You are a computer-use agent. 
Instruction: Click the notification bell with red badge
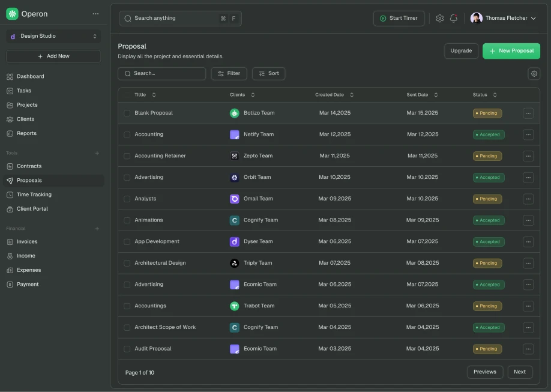tap(454, 18)
